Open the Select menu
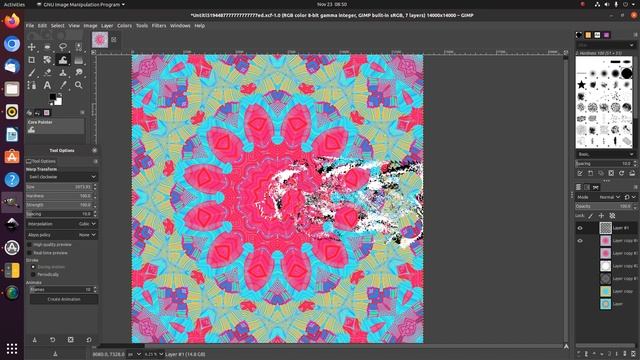Image resolution: width=640 pixels, height=360 pixels. pyautogui.click(x=58, y=26)
